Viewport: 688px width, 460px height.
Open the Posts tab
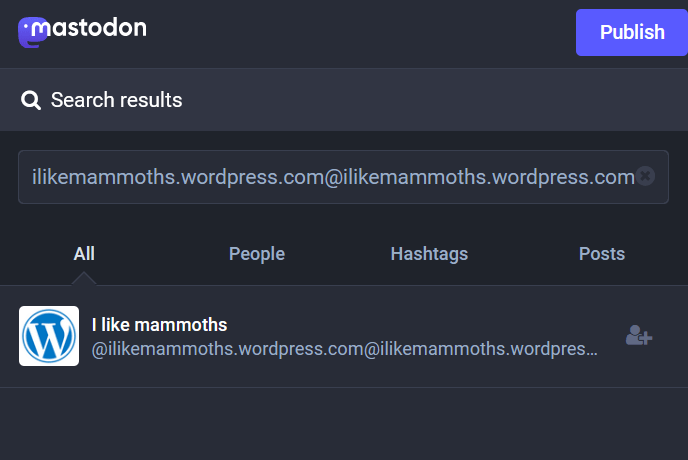tap(602, 254)
